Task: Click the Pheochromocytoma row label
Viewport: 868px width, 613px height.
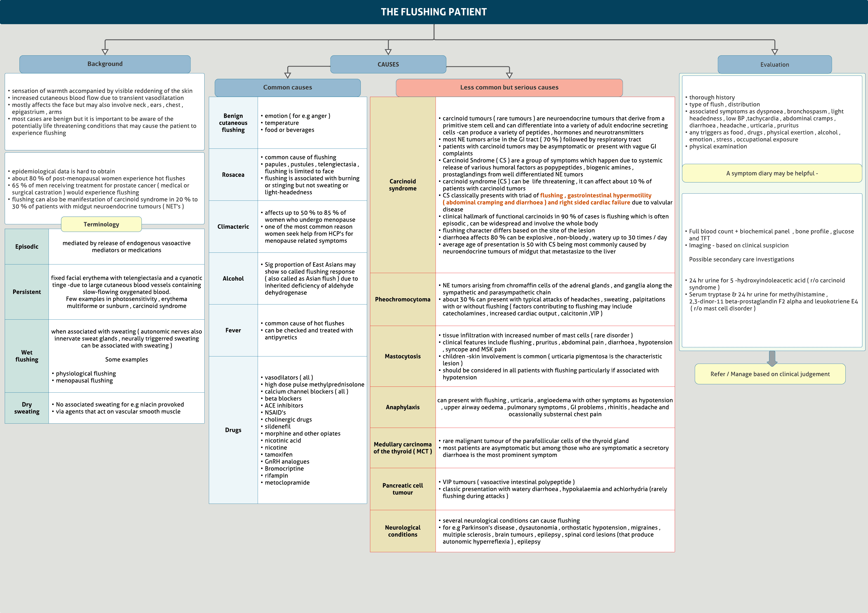Action: (403, 299)
